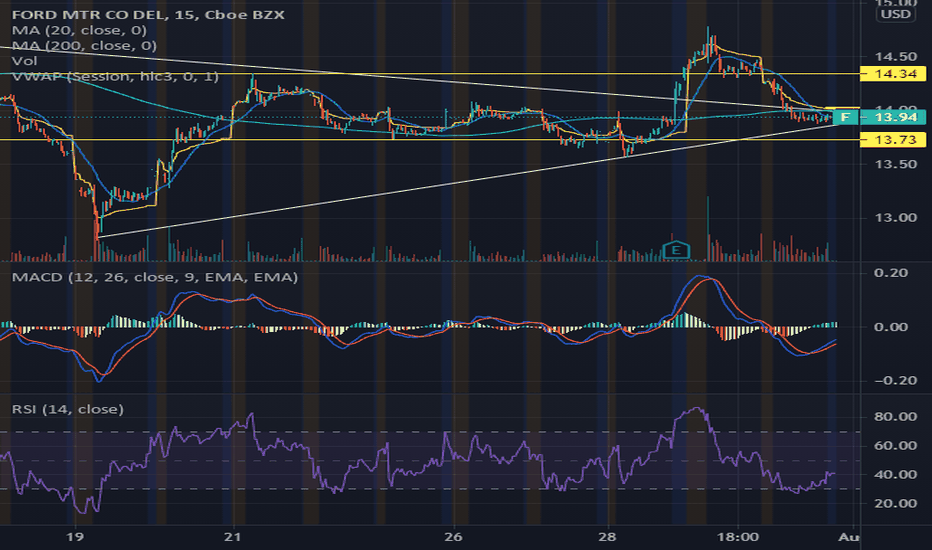This screenshot has width=932, height=550.
Task: Click the 18:00 time axis label
Action: (x=738, y=537)
